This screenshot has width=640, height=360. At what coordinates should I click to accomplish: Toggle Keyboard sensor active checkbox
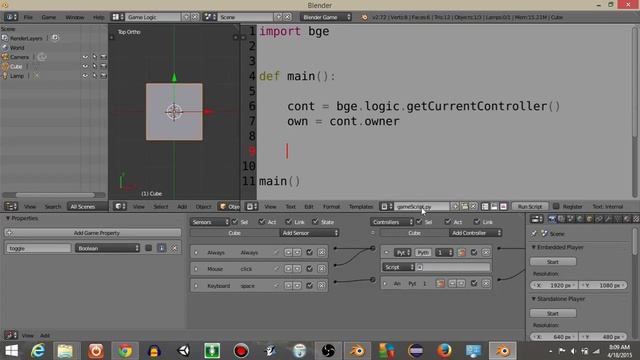309,286
